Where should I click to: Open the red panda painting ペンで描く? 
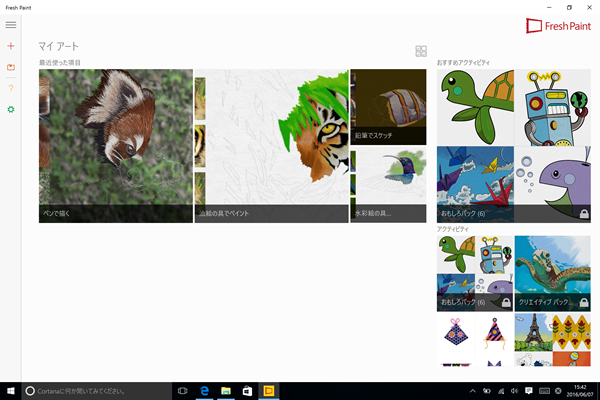(x=115, y=145)
